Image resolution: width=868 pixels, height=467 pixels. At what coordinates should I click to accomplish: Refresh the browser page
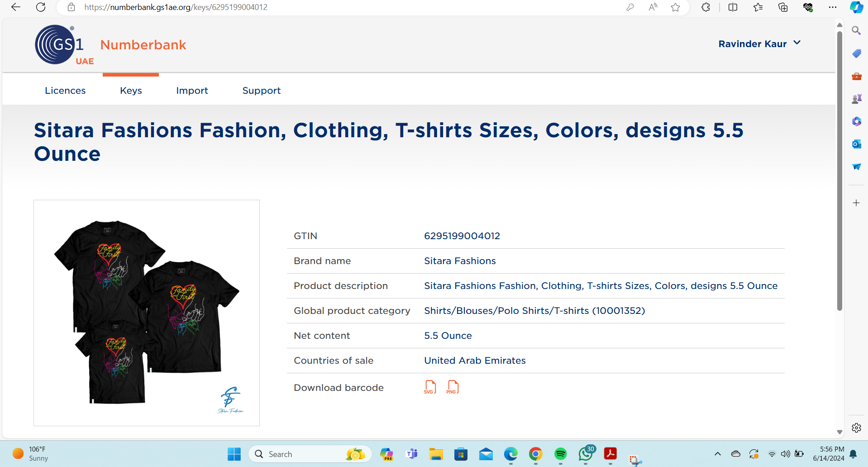click(x=41, y=7)
